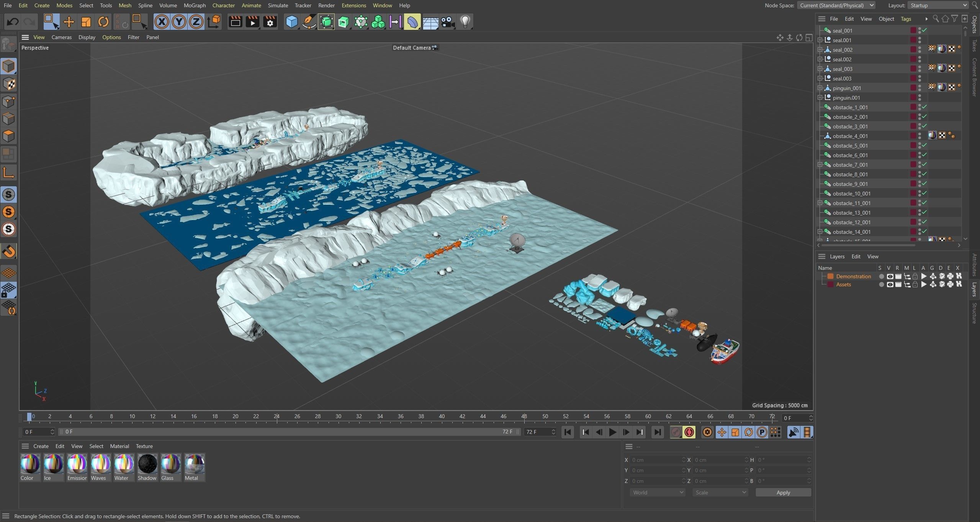Play the animation forward
980x522 pixels.
pyautogui.click(x=612, y=432)
